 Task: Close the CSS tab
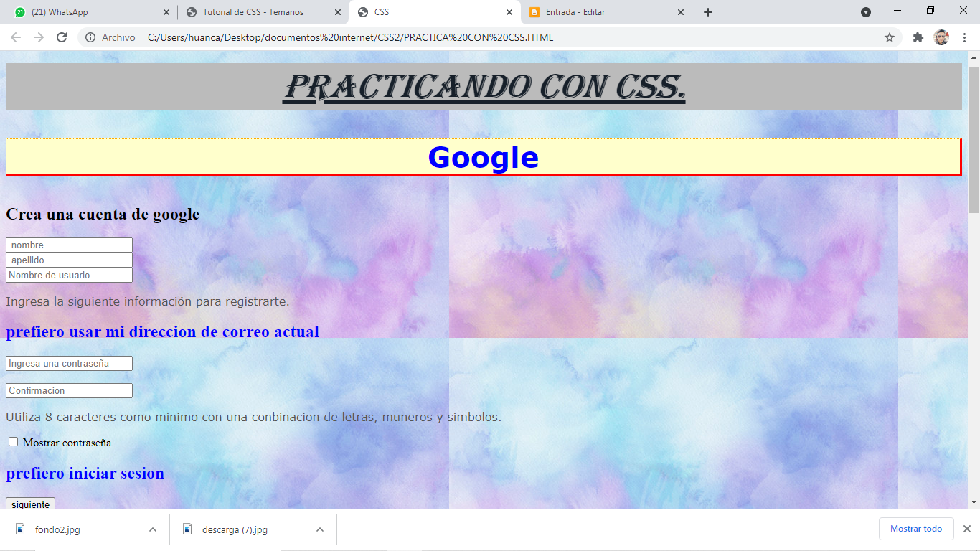click(509, 12)
